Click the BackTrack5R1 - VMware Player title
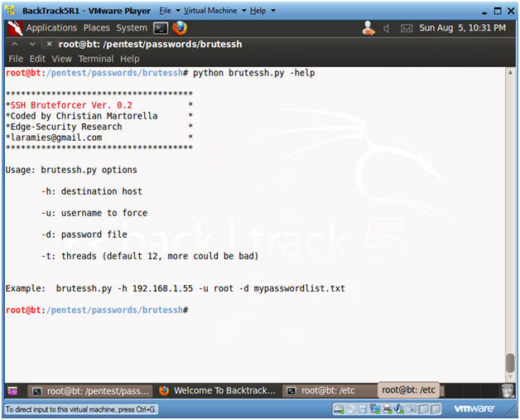The height and width of the screenshot is (420, 520). [86, 11]
